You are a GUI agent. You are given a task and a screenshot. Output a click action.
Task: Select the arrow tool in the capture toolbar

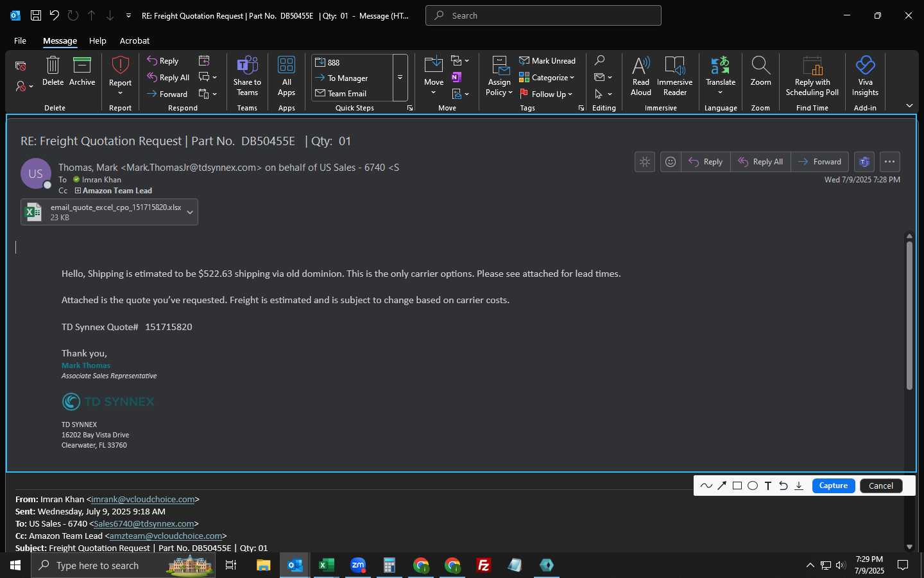click(722, 486)
